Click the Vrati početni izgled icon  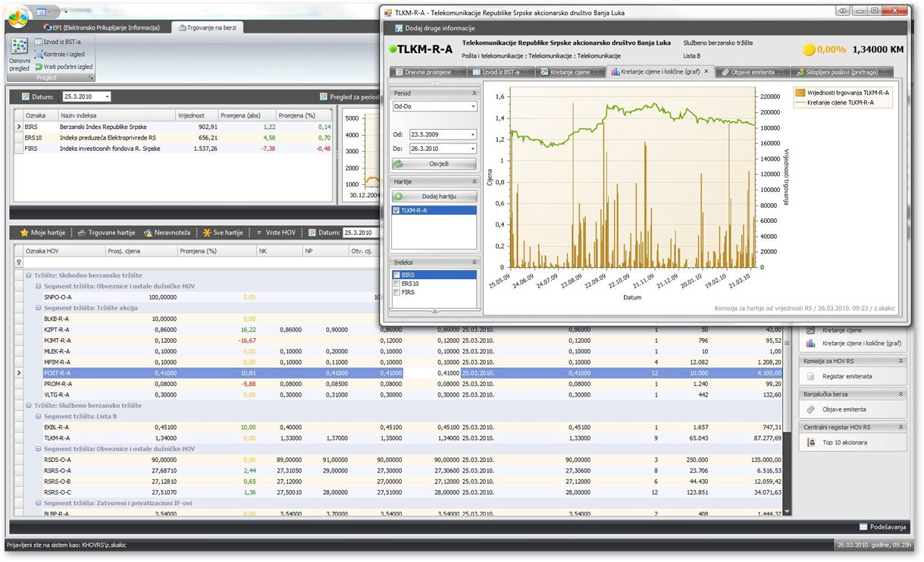(38, 67)
